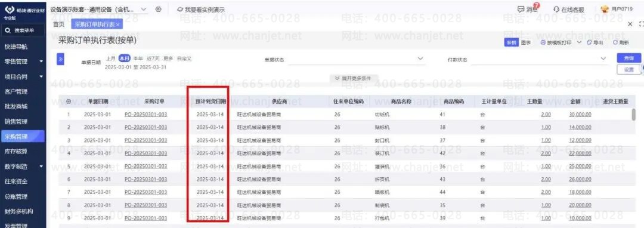The image size is (644, 228).
Task: Click product code 41 cell
Action: point(442,114)
